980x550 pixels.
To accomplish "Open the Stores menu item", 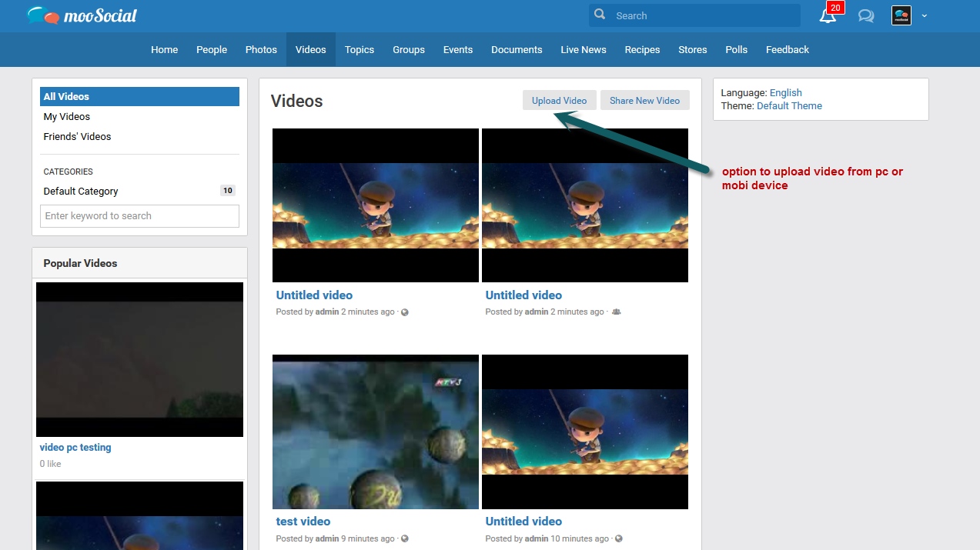I will click(693, 50).
